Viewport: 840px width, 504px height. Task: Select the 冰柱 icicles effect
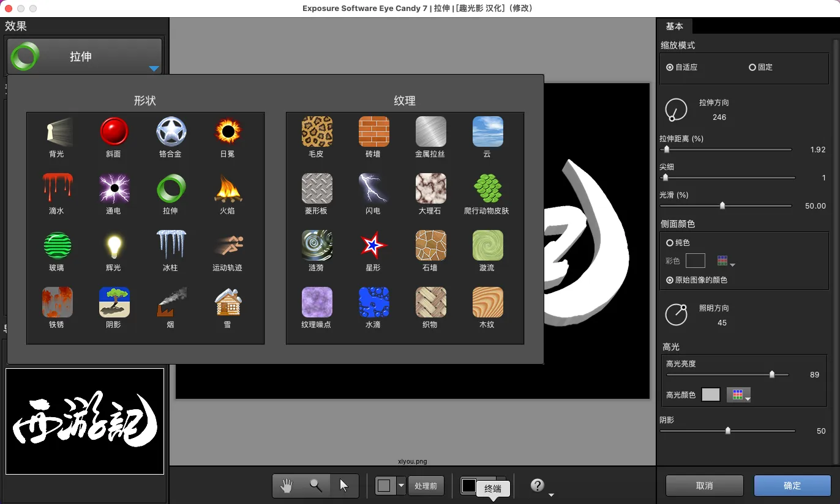pos(171,245)
